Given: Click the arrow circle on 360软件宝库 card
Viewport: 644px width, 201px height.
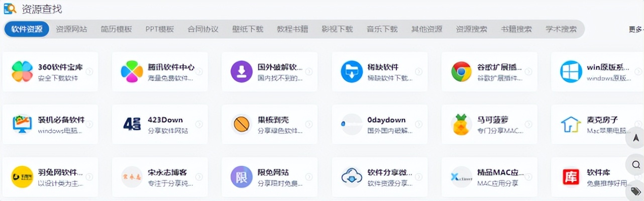Looking at the screenshot, I should tap(89, 72).
